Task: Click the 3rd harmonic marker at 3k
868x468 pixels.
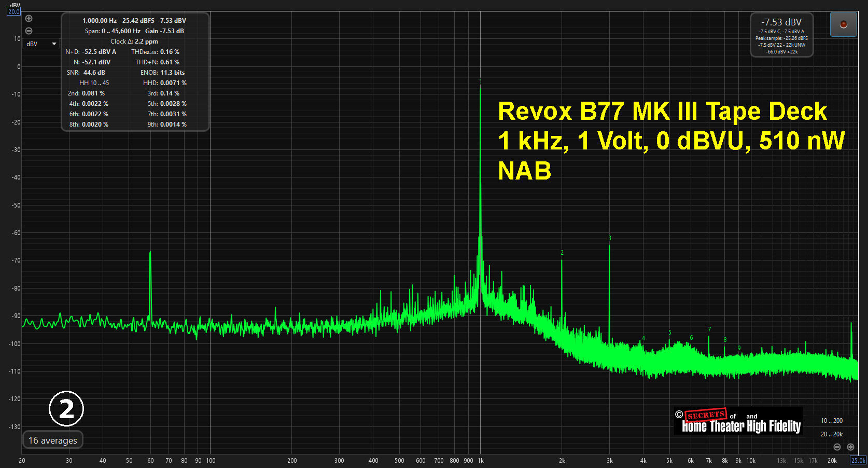Action: (x=610, y=238)
